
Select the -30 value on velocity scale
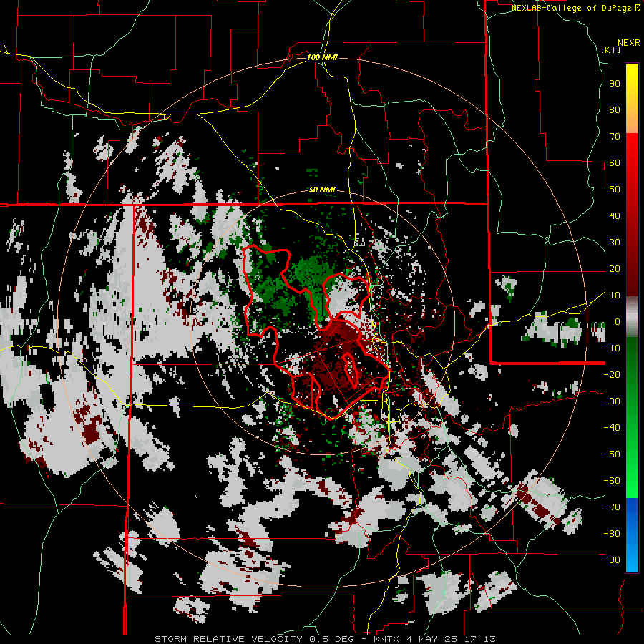pyautogui.click(x=612, y=401)
